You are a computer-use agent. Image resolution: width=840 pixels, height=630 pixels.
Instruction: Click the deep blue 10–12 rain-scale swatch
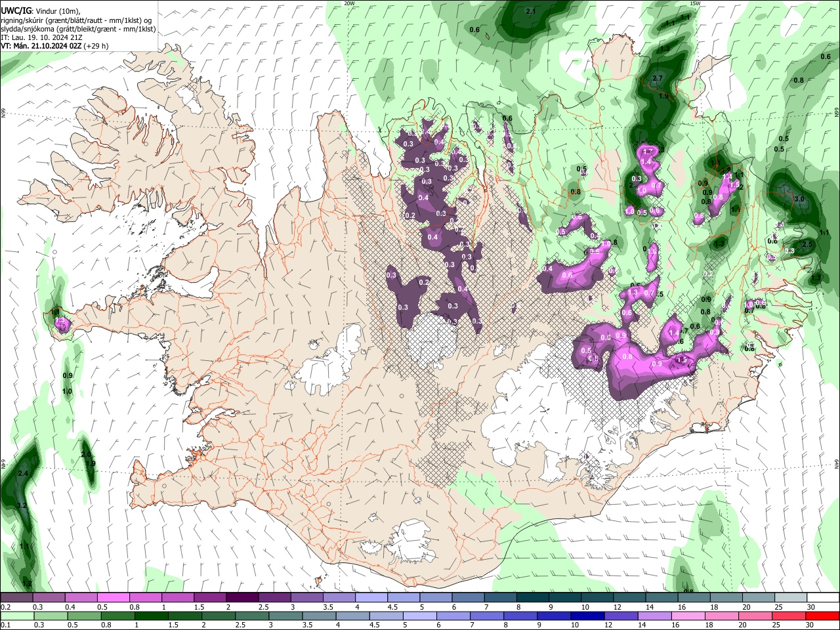pos(587,616)
